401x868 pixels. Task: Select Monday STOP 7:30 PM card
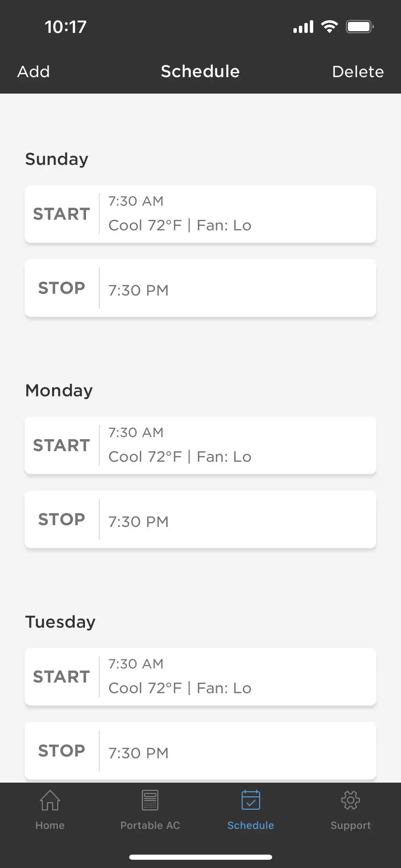(200, 519)
